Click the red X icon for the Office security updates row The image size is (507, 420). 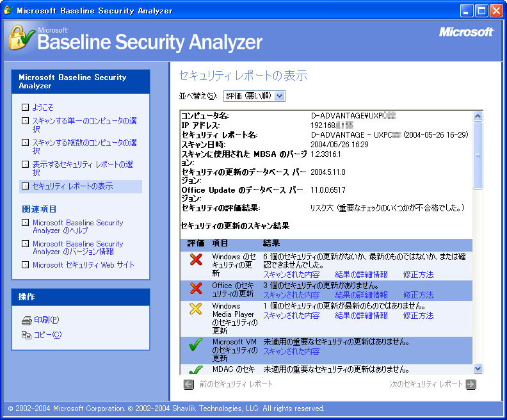196,288
